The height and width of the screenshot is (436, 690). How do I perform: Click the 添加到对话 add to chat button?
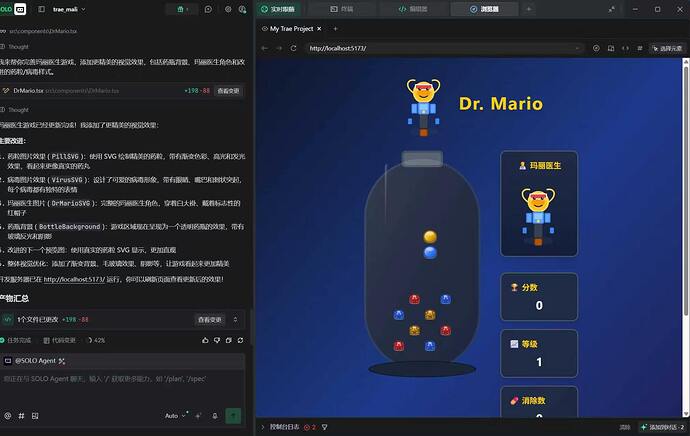(663, 427)
